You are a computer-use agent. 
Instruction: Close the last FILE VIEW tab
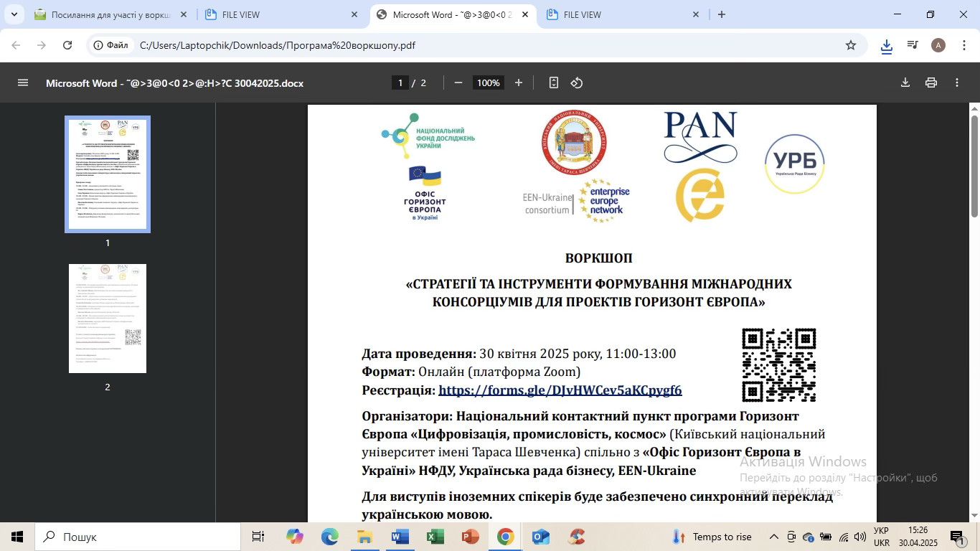pyautogui.click(x=696, y=14)
